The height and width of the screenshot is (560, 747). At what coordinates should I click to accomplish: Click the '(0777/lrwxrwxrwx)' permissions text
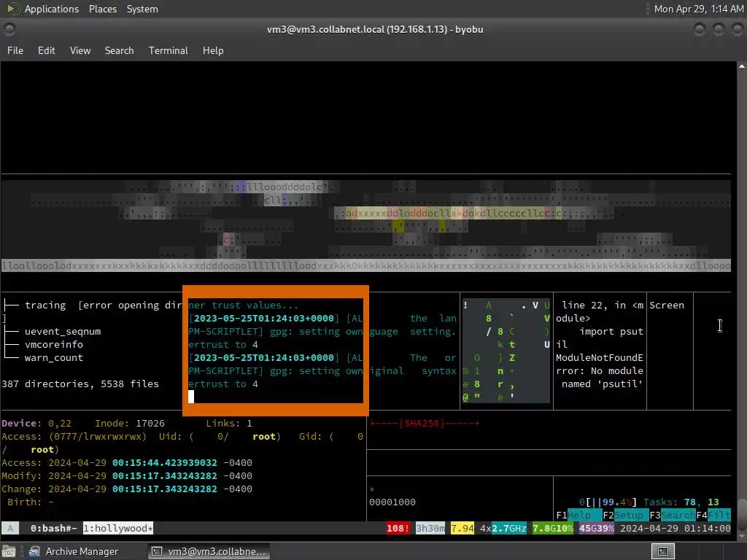point(98,436)
